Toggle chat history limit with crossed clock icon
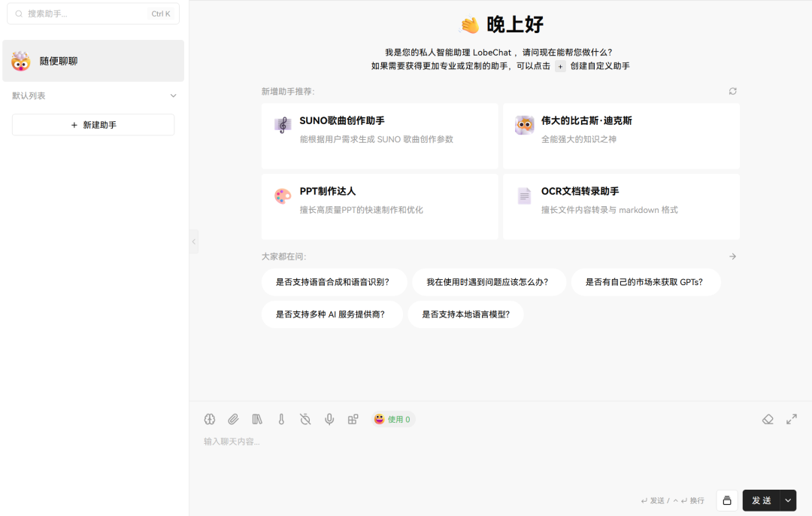This screenshot has height=516, width=812. [305, 419]
